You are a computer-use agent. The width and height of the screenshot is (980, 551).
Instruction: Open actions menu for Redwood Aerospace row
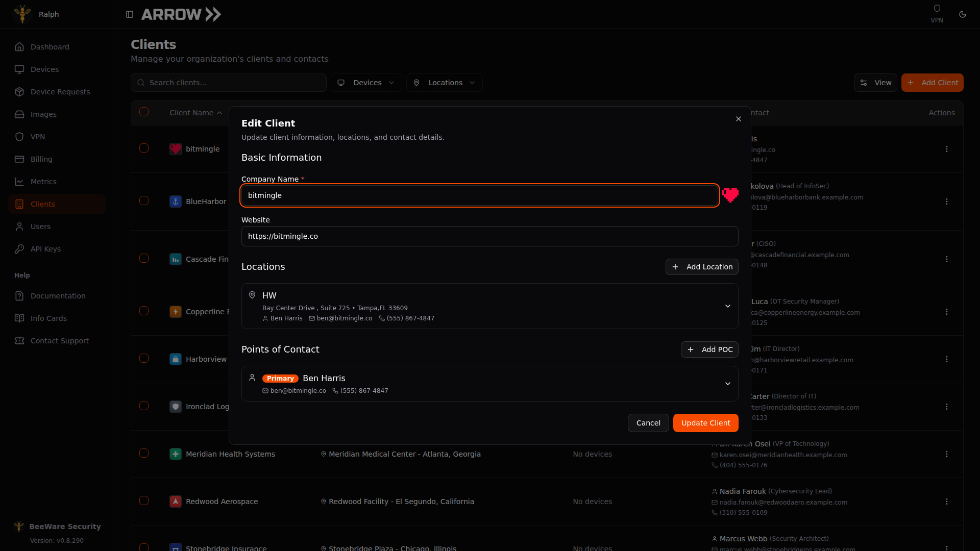[946, 502]
